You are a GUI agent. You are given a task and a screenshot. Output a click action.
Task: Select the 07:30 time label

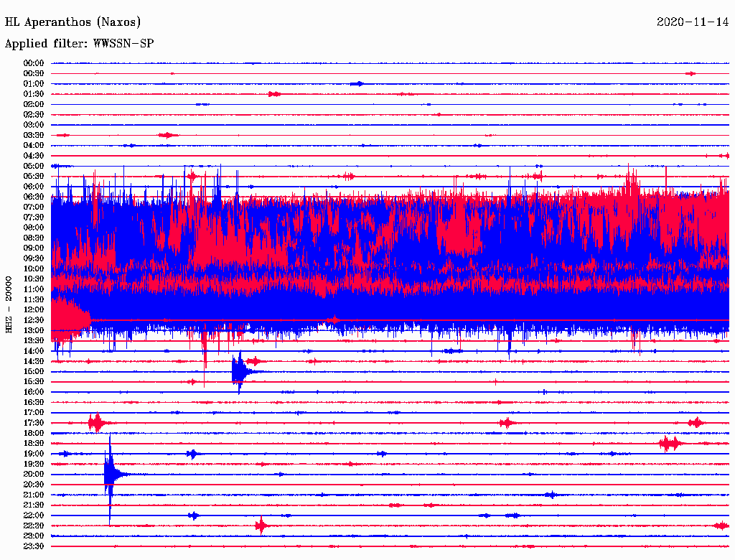[34, 218]
